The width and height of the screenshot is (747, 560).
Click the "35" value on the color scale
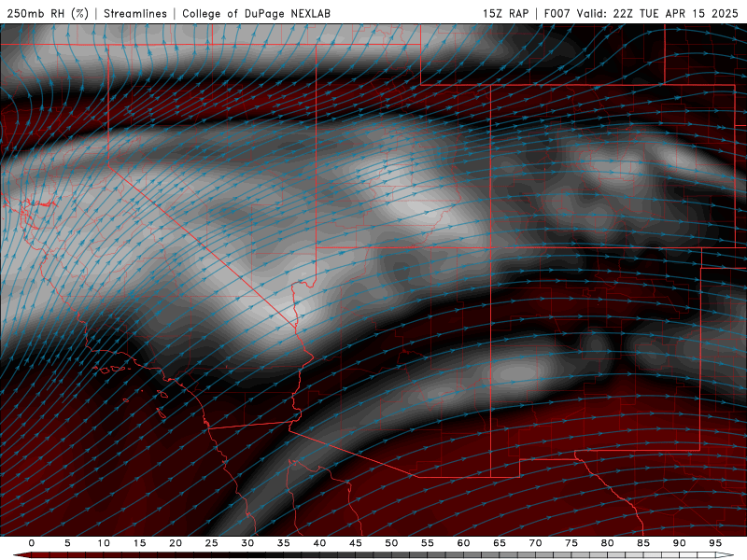click(x=284, y=543)
